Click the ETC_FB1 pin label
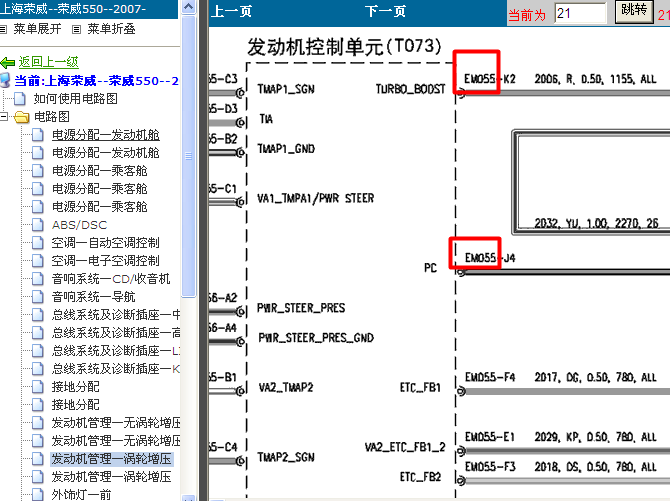Image resolution: width=670 pixels, height=501 pixels. (x=420, y=388)
